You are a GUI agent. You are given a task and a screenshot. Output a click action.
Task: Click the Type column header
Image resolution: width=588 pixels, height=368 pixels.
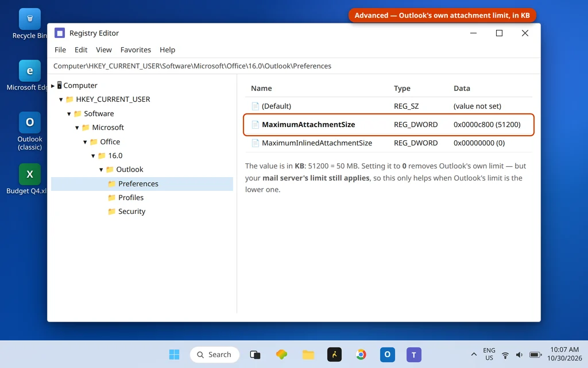tap(402, 88)
